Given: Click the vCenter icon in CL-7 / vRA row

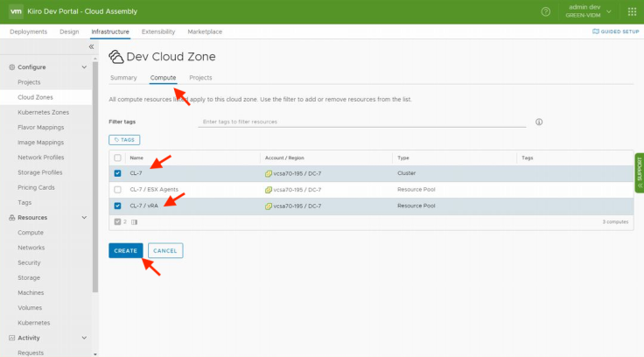Looking at the screenshot, I should click(x=269, y=206).
